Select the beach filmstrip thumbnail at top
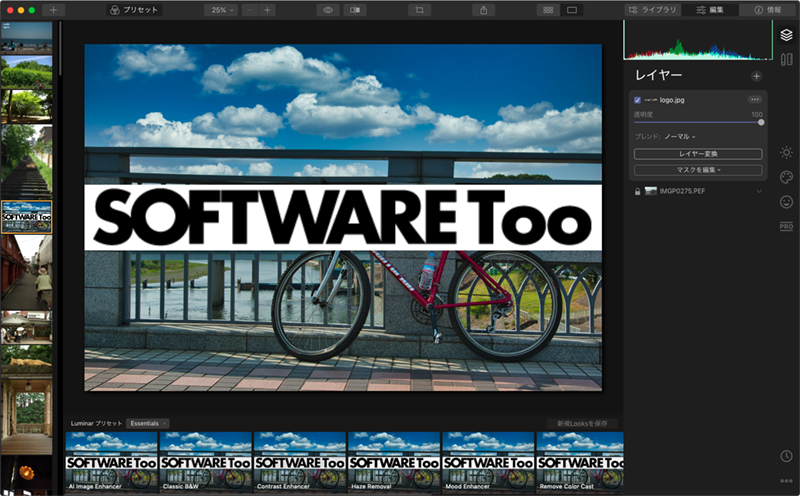This screenshot has height=496, width=800. 27,37
